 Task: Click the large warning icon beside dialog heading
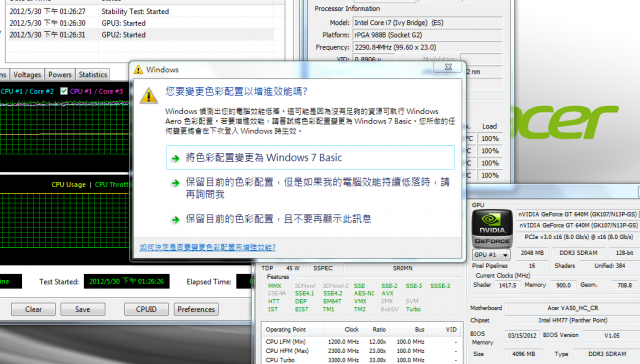pos(149,96)
